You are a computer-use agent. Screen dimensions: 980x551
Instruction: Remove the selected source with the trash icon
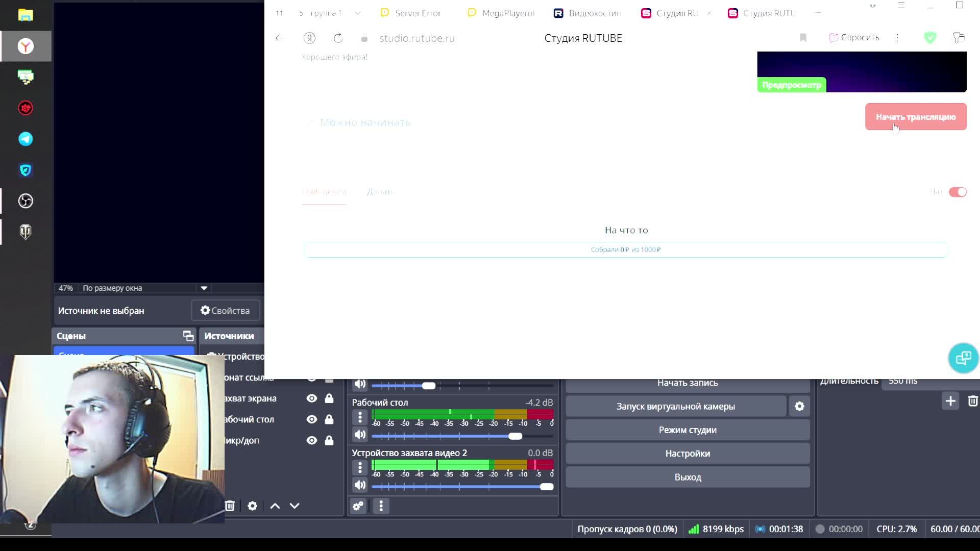click(230, 506)
